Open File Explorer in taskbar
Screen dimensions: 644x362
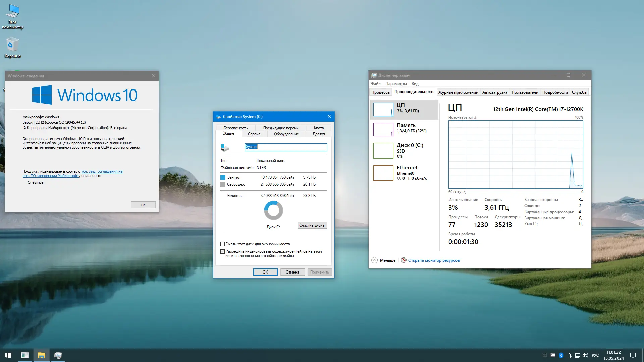(41, 355)
